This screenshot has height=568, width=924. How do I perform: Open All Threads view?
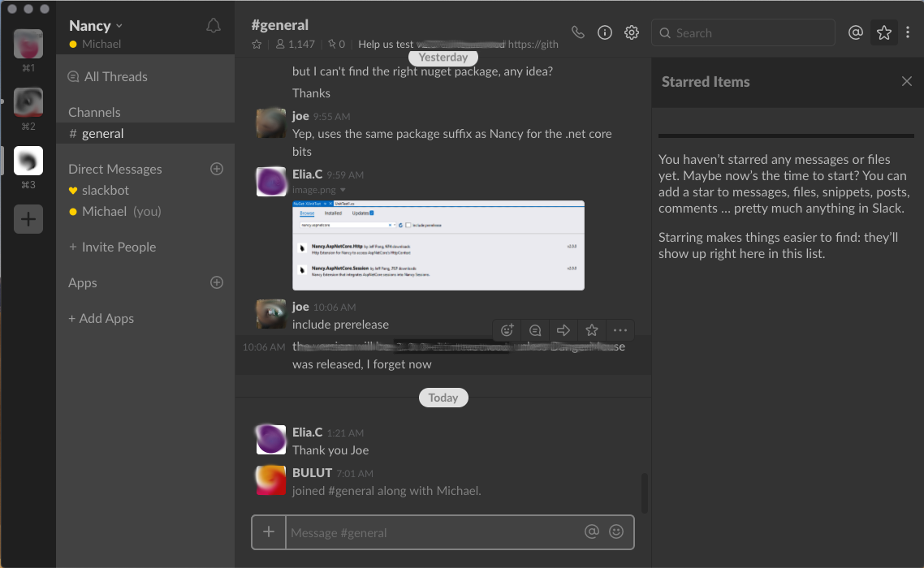point(107,76)
